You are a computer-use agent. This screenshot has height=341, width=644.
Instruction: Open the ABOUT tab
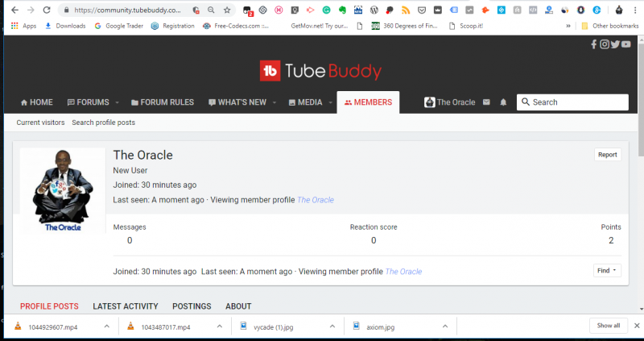coord(238,306)
